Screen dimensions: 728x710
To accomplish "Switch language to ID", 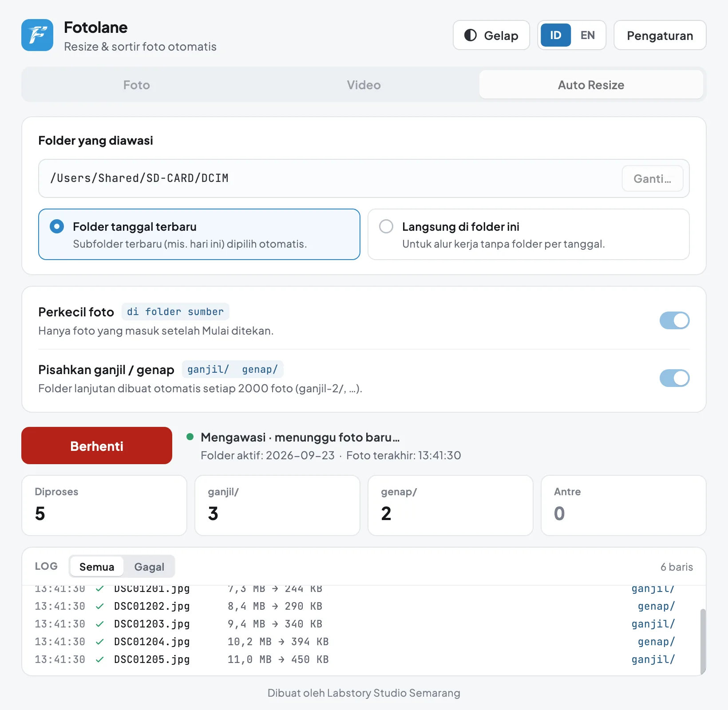I will pos(556,35).
